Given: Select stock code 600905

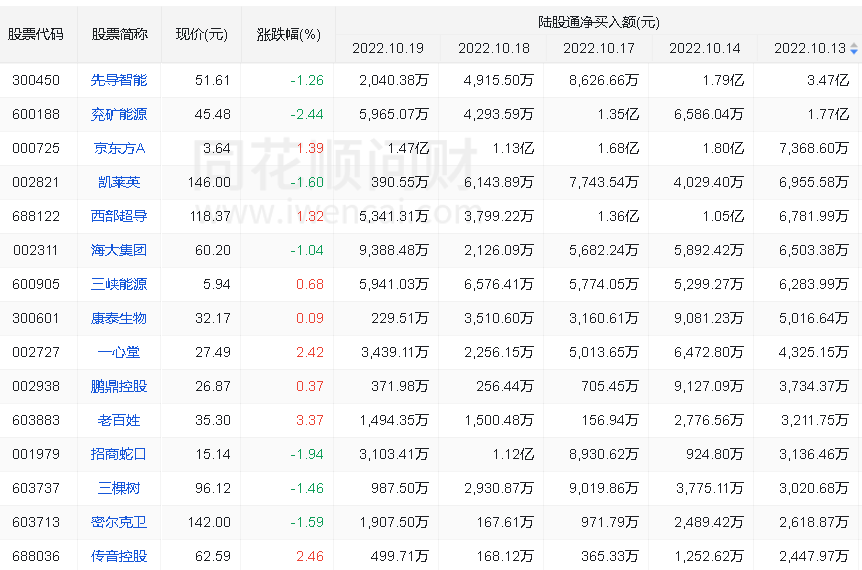Looking at the screenshot, I should point(36,284).
